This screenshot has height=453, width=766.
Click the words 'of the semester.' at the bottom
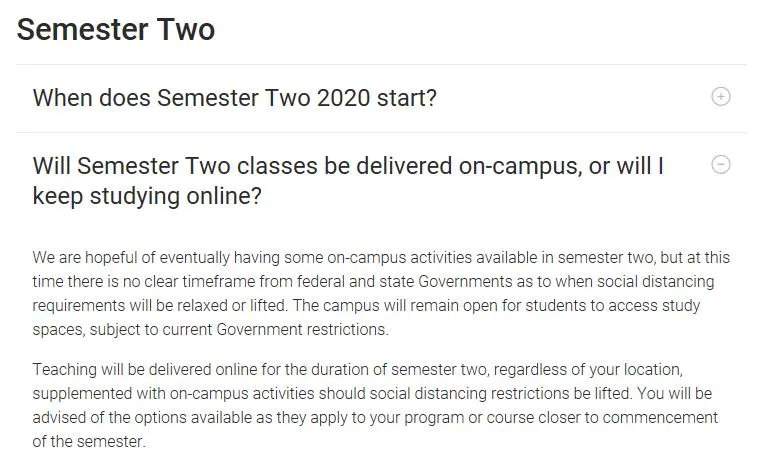pyautogui.click(x=89, y=442)
